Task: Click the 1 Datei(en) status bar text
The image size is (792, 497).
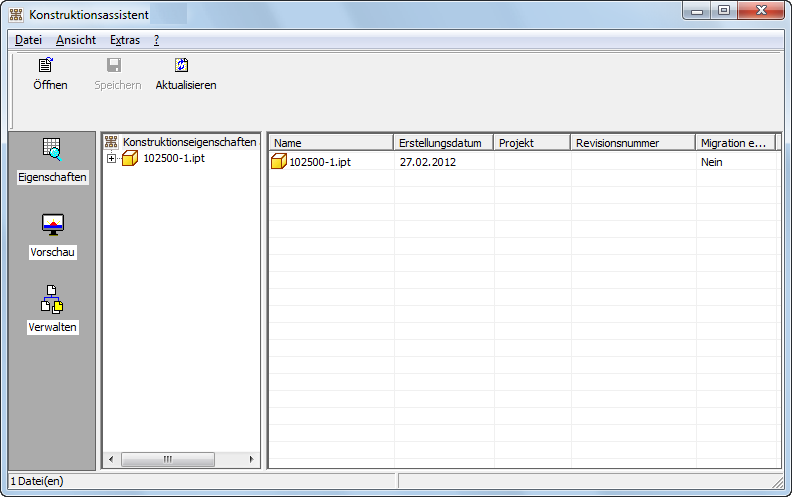Action: click(x=37, y=481)
